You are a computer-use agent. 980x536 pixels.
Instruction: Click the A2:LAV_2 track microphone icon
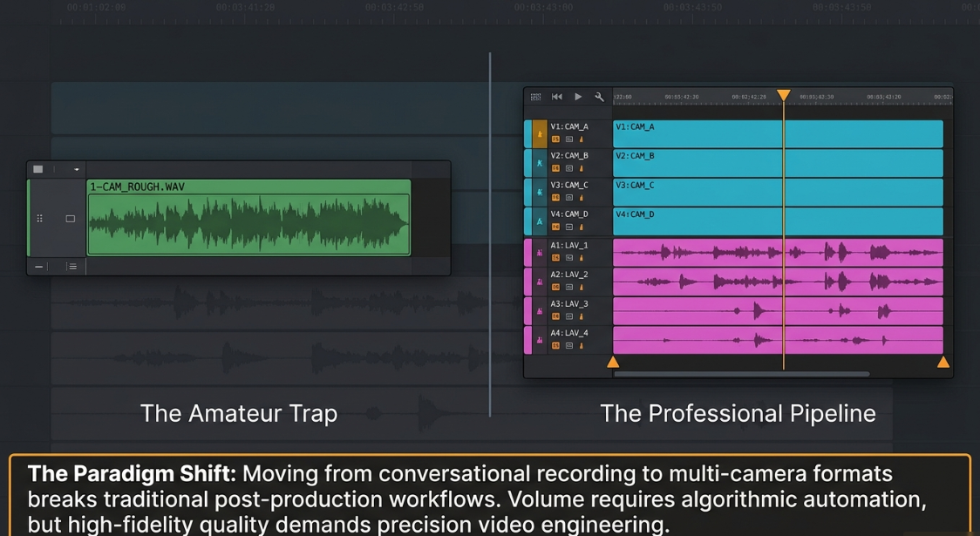click(x=540, y=282)
